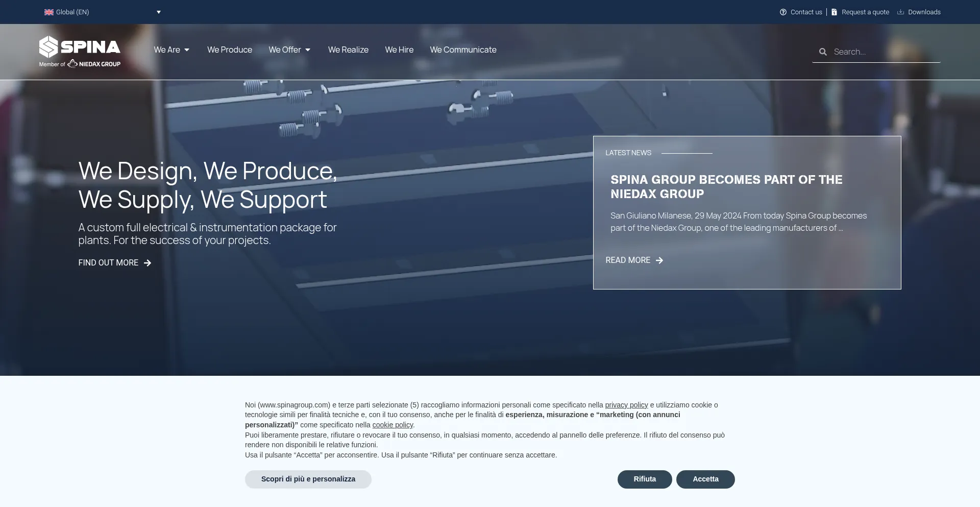Click the We Design, We Produce hero heading

click(x=208, y=185)
